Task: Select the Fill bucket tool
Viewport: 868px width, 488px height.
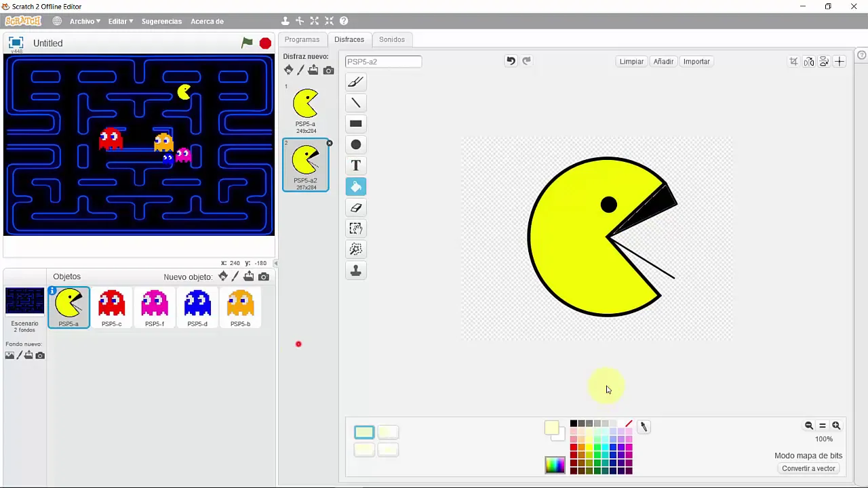Action: [x=355, y=186]
